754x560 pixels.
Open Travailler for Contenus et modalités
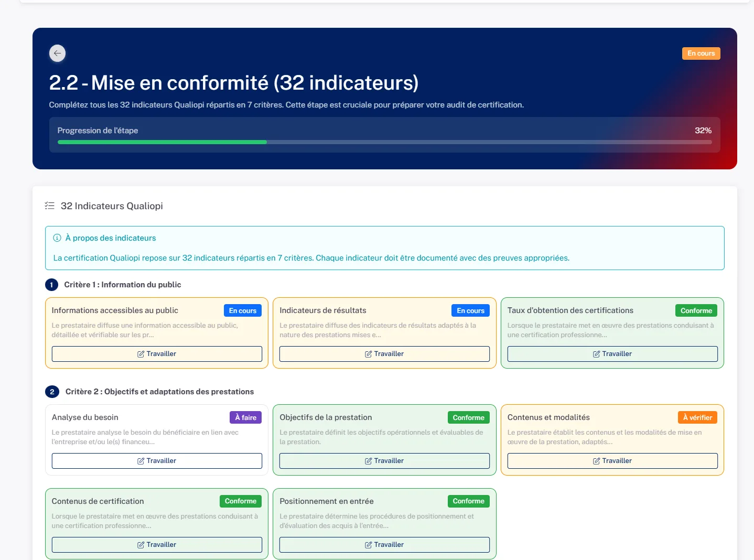tap(612, 461)
